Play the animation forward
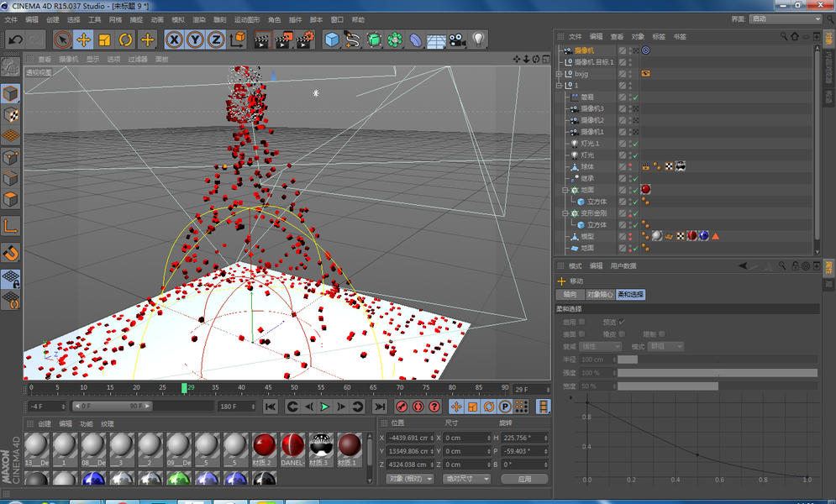The width and height of the screenshot is (836, 504). click(x=324, y=407)
